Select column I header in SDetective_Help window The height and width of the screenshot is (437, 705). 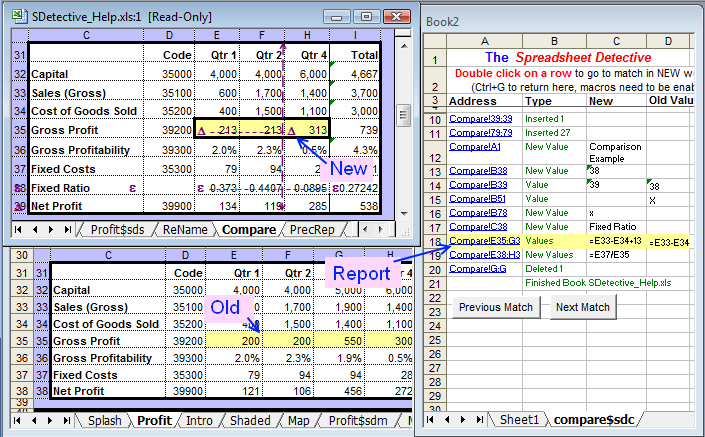355,35
